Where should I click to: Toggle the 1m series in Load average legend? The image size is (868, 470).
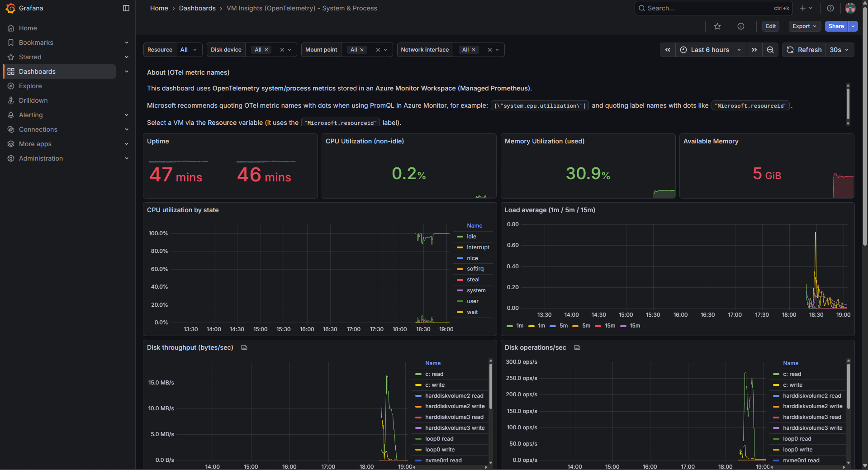click(520, 326)
